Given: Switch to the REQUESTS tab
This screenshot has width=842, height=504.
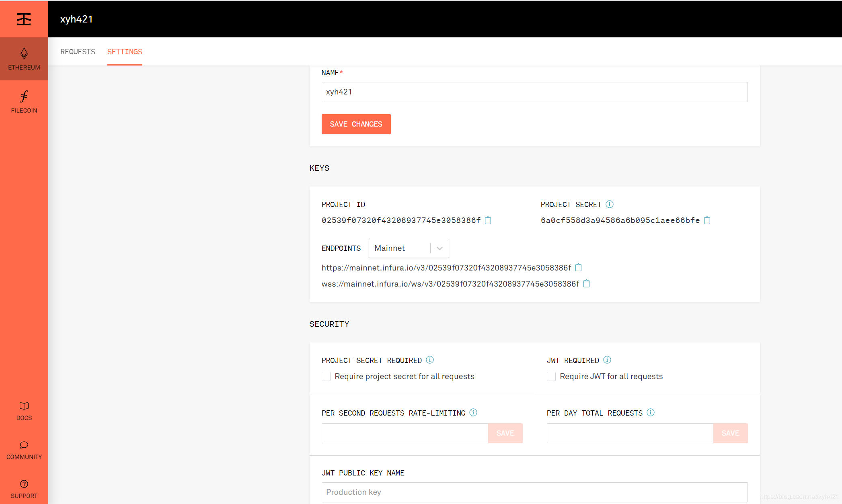Looking at the screenshot, I should pos(78,51).
